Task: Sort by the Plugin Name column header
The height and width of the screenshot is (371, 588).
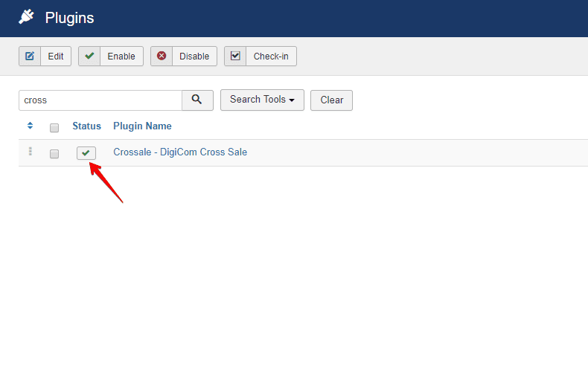Action: 142,126
